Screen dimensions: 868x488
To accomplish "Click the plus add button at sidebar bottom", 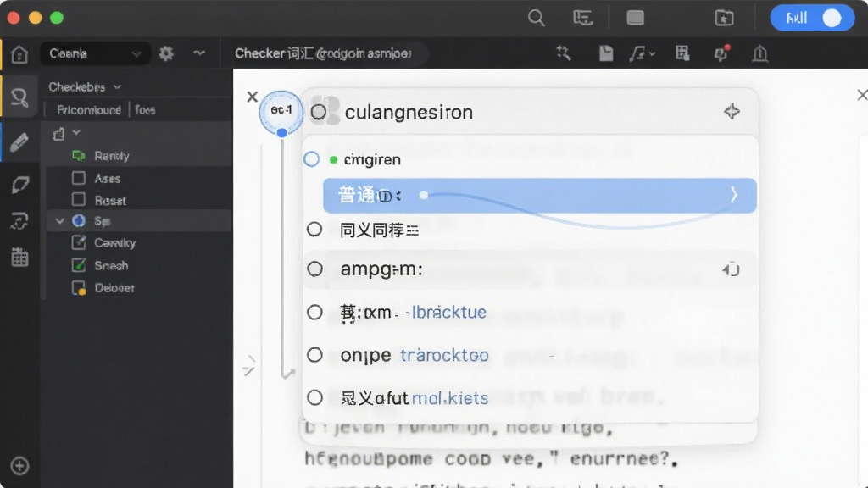I will point(19,466).
